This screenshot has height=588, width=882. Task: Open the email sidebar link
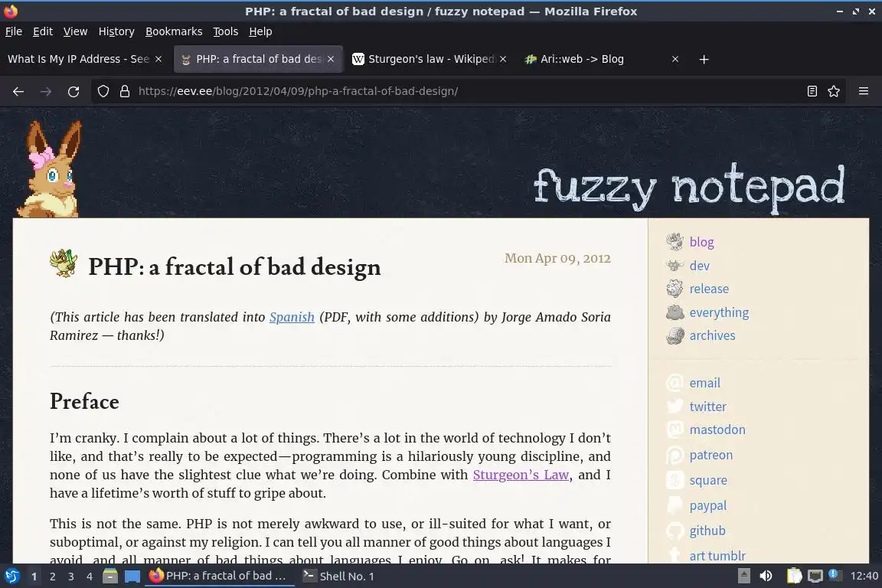coord(705,383)
